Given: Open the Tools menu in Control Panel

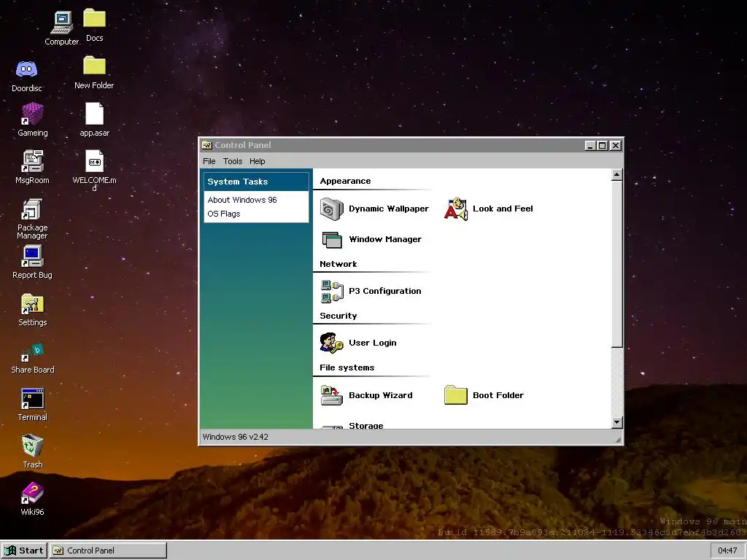Looking at the screenshot, I should (233, 161).
